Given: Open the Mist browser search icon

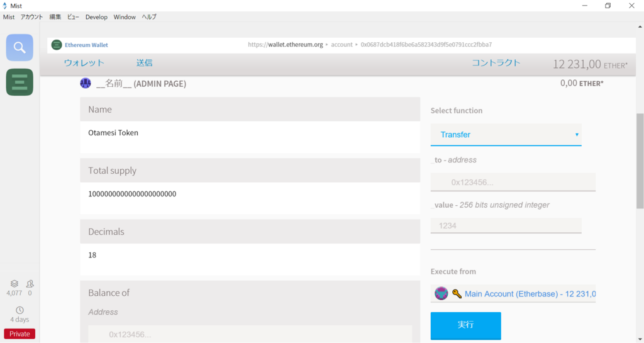Looking at the screenshot, I should coord(19,48).
